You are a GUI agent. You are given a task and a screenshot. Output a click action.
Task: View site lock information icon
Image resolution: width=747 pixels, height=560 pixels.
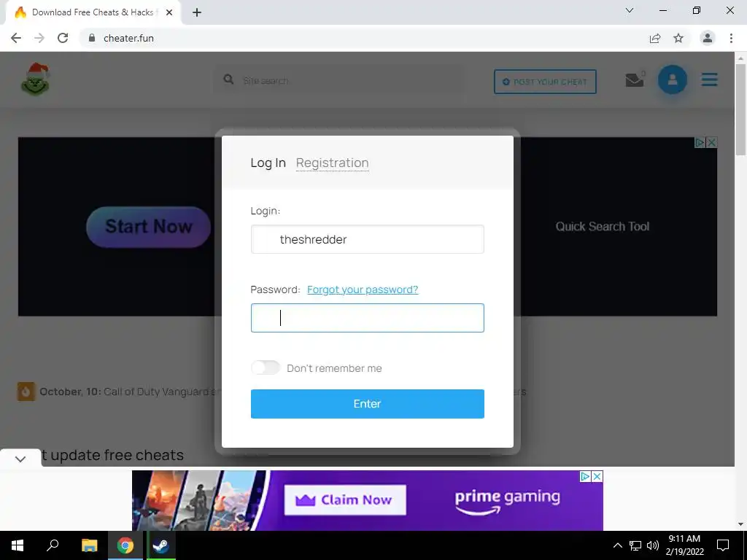tap(92, 38)
